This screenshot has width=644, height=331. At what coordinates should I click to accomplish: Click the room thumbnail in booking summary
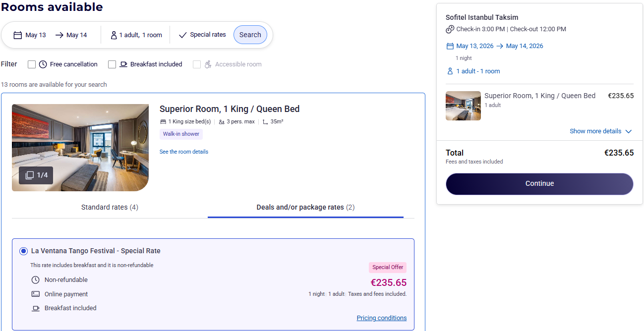pyautogui.click(x=463, y=106)
